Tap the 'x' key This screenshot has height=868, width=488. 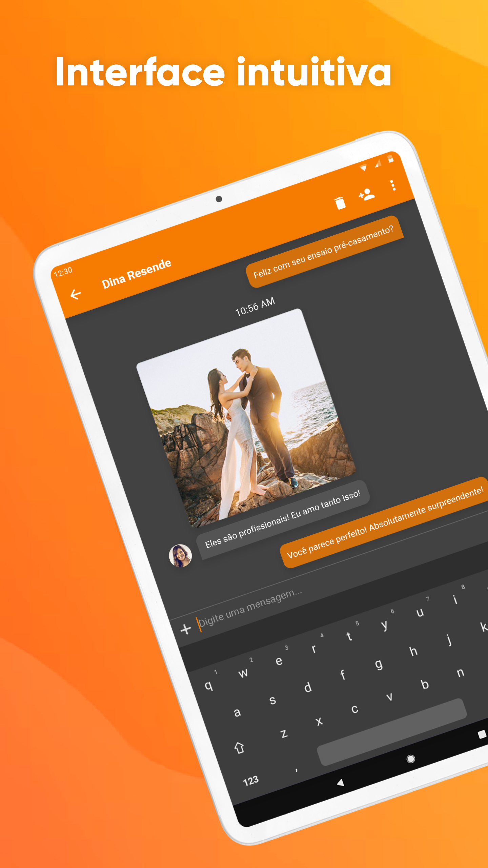[319, 722]
